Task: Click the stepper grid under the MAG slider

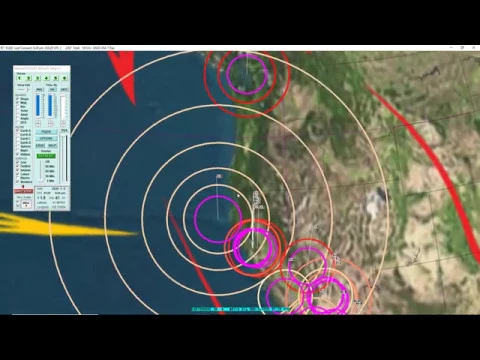Action: (x=38, y=123)
